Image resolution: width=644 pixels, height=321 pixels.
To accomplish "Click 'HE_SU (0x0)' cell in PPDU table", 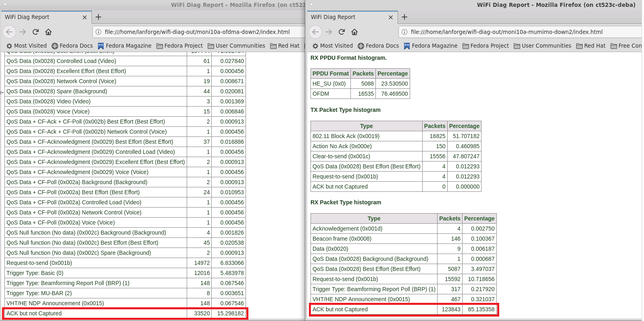I will pos(330,84).
